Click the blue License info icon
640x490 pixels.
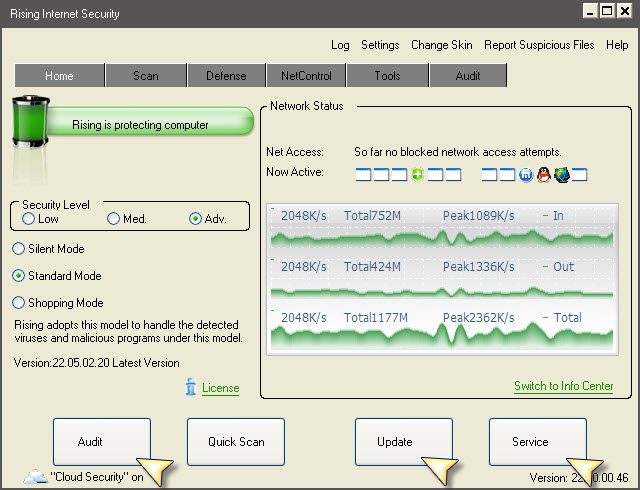pos(191,388)
